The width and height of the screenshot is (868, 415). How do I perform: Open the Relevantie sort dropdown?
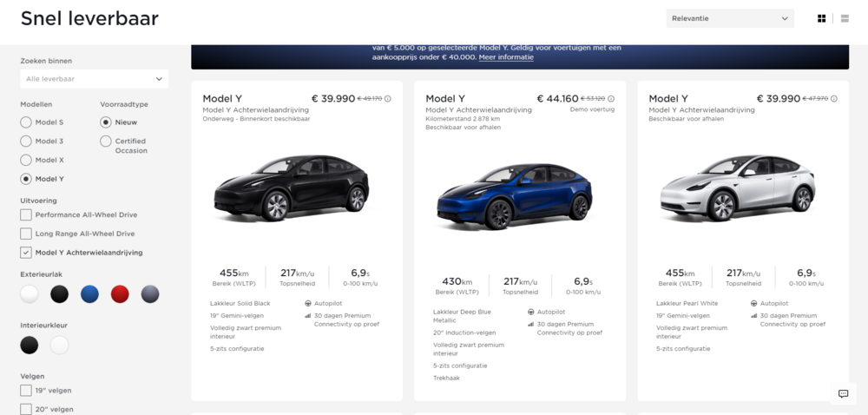pos(730,18)
